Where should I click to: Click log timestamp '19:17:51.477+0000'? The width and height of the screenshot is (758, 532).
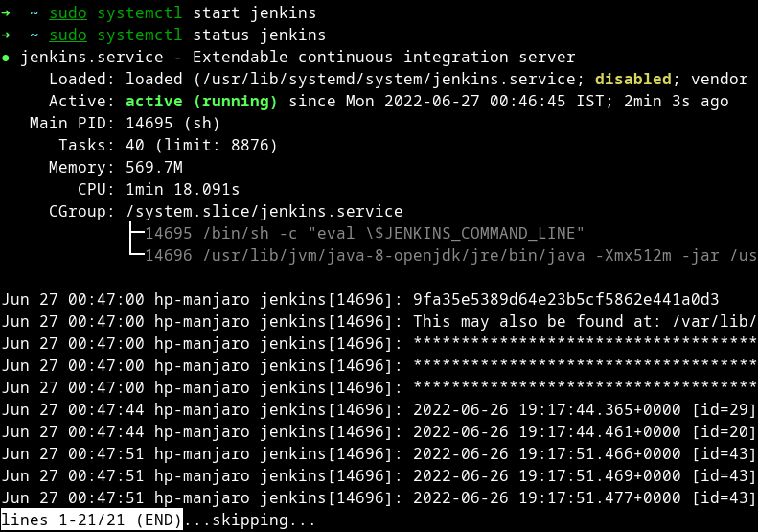tap(600, 498)
